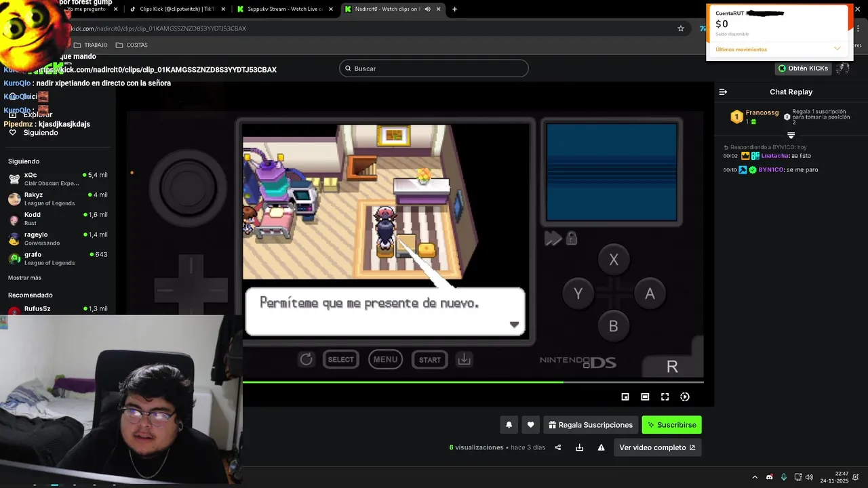Bookmark the page with the star icon
The height and width of the screenshot is (488, 868).
[x=681, y=28]
